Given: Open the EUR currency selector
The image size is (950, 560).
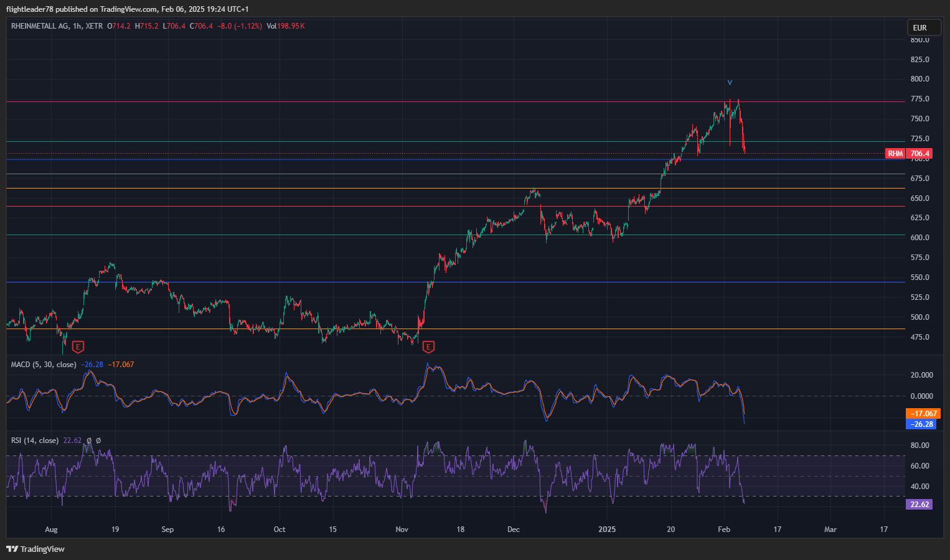Looking at the screenshot, I should tap(923, 27).
